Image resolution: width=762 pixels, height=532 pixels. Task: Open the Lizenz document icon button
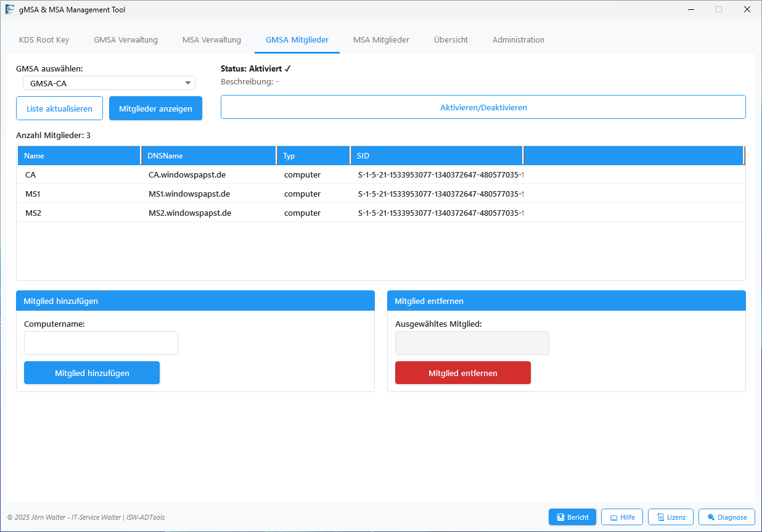pyautogui.click(x=671, y=517)
